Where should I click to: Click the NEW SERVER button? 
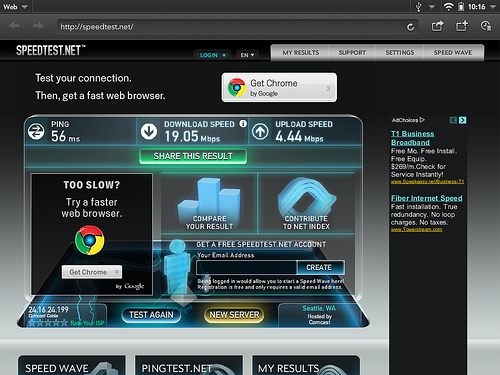(234, 315)
